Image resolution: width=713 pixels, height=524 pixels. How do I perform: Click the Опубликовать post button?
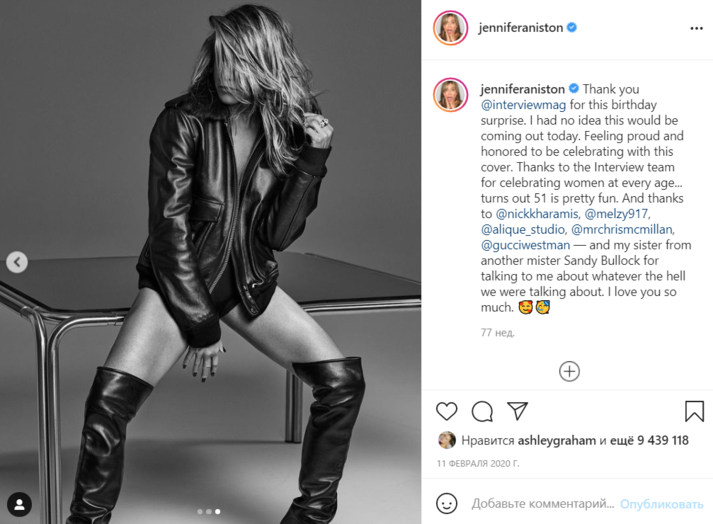661,504
